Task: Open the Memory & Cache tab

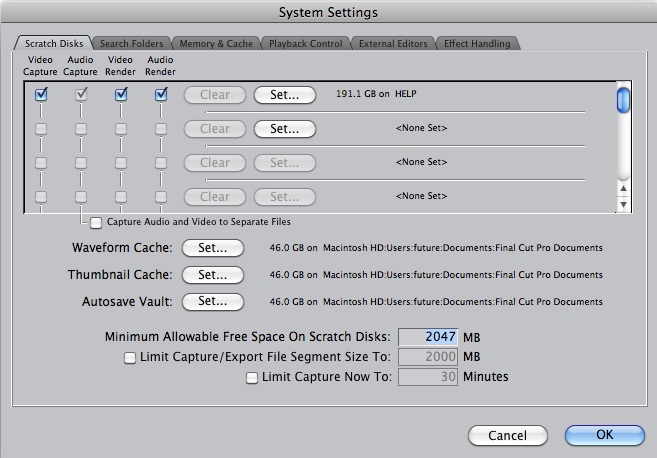Action: click(x=216, y=44)
